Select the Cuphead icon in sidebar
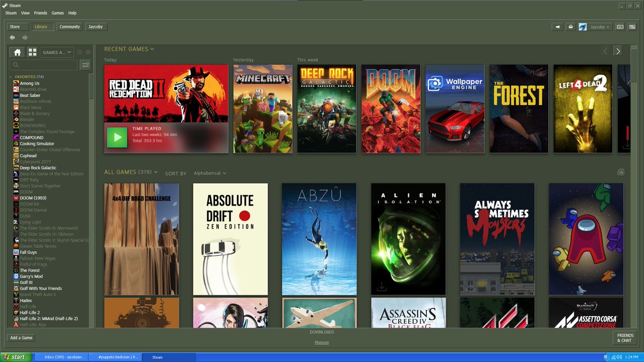 (16, 156)
